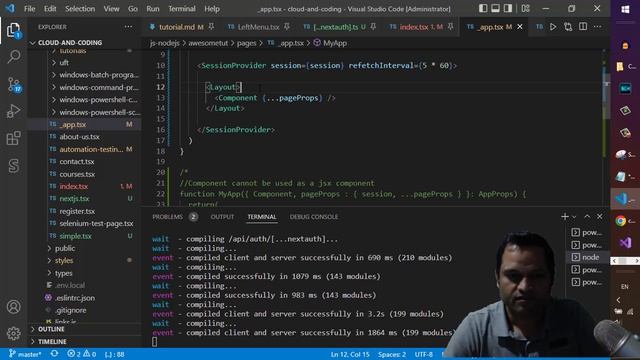Close the terminal panel

tap(600, 216)
